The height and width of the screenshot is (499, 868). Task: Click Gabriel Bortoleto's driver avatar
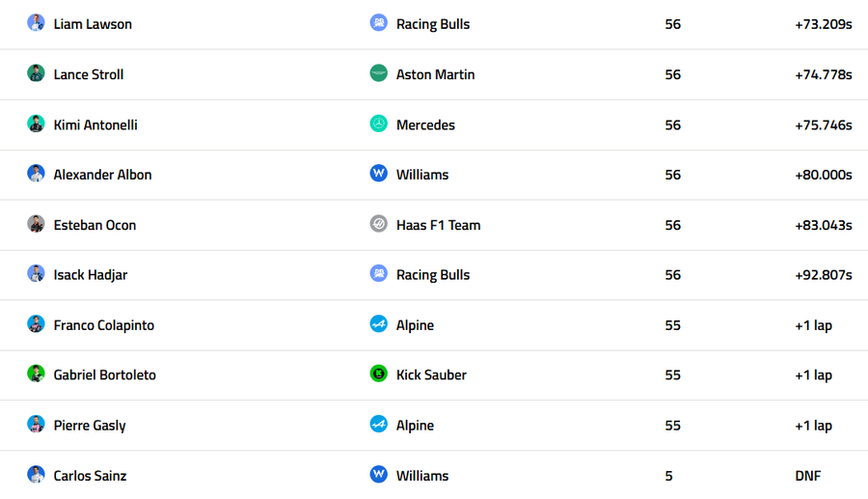36,374
